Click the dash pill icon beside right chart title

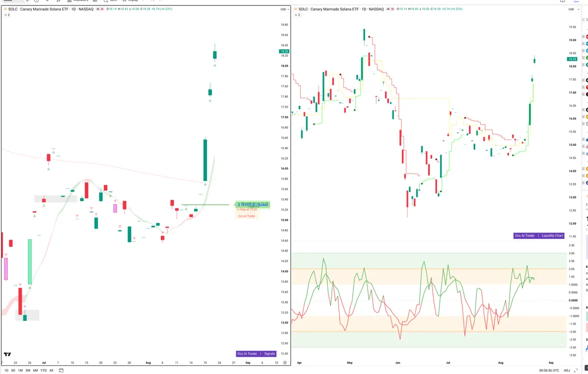coord(388,9)
